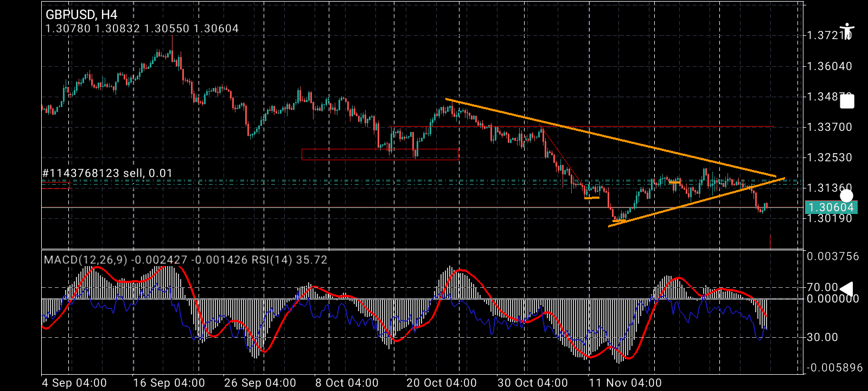Select the RSI(14) 35.72 indicator label
This screenshot has height=391, width=868.
coord(289,260)
